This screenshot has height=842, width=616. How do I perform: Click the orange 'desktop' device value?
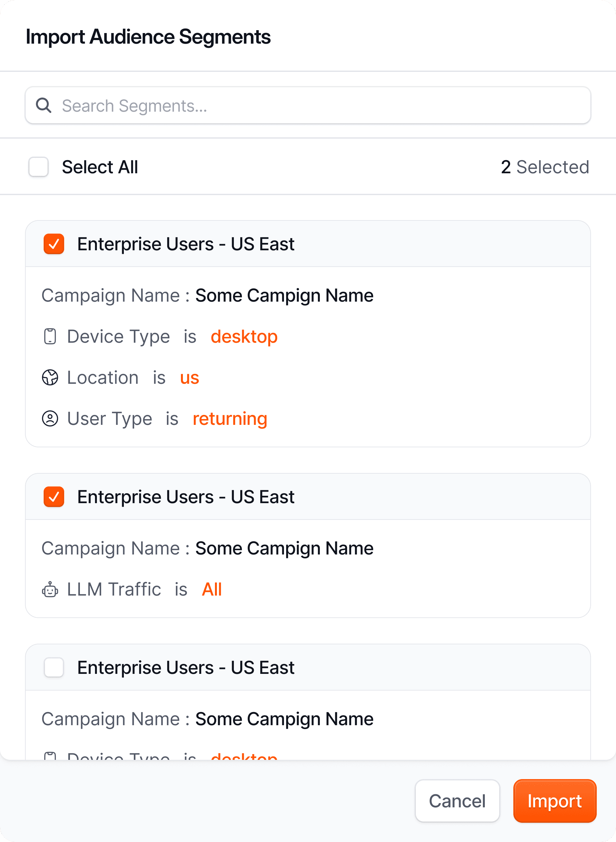click(x=244, y=336)
